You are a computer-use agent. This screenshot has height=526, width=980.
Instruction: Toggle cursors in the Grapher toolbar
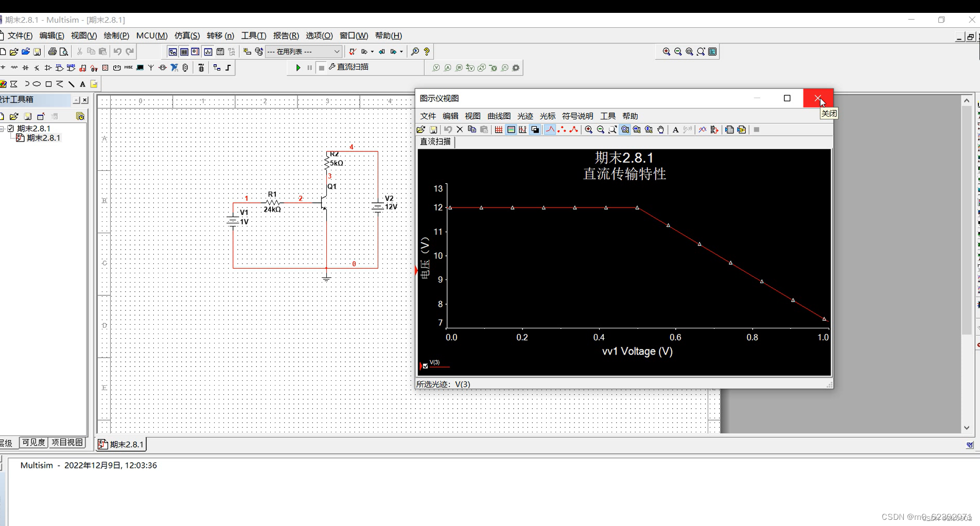[522, 130]
